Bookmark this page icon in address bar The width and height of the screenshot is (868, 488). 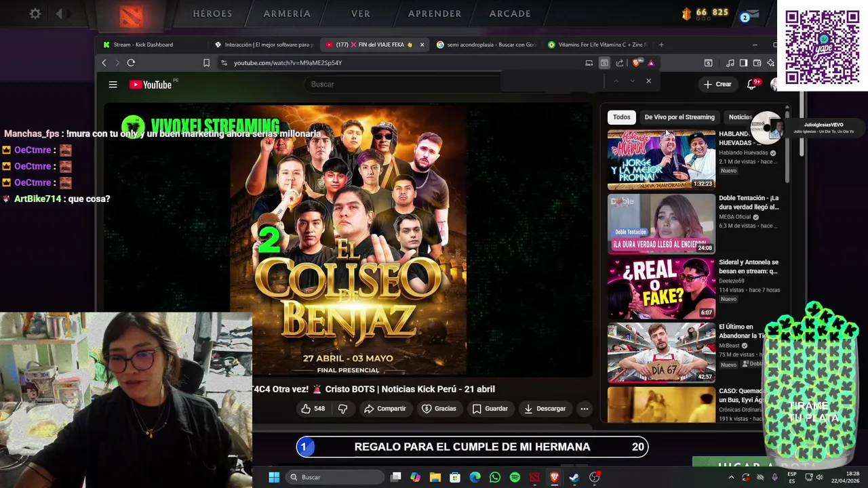(206, 63)
